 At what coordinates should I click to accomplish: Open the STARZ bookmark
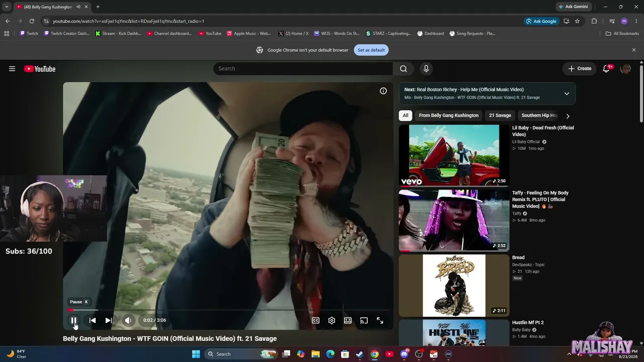388,34
